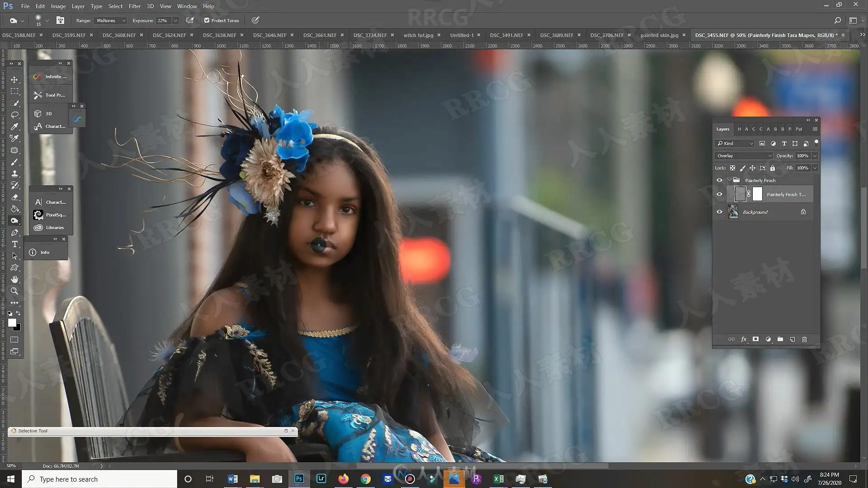
Task: Open the Layer menu
Action: pyautogui.click(x=78, y=6)
